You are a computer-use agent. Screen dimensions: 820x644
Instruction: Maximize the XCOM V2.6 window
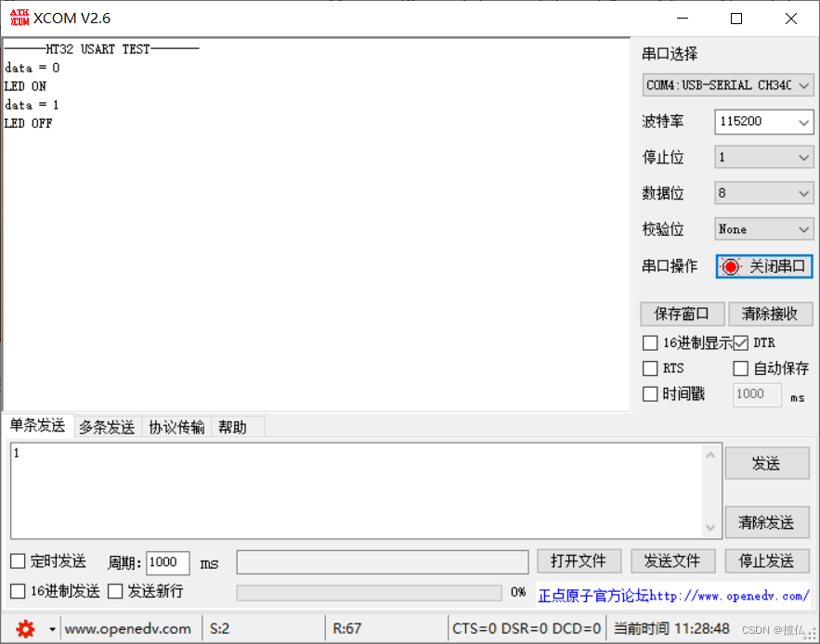point(736,19)
